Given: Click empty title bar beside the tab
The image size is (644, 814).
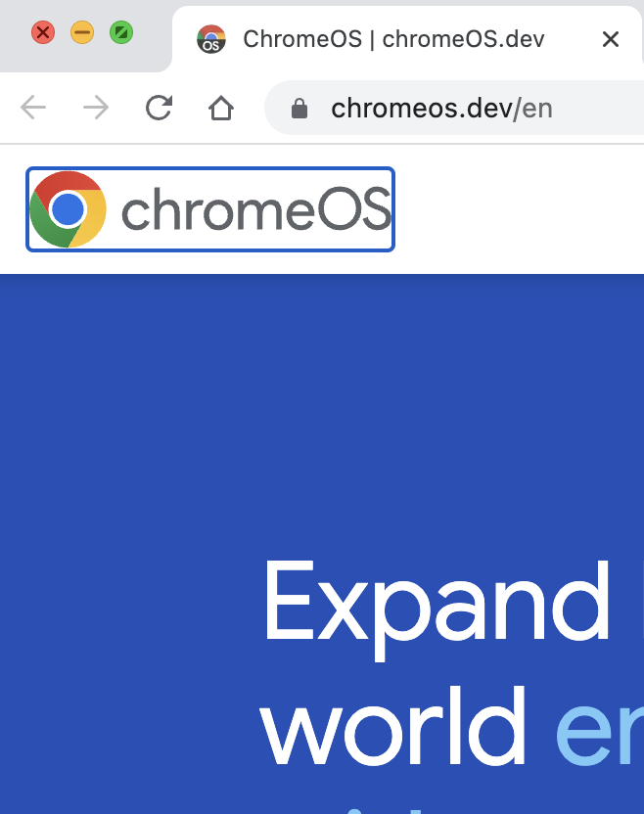Looking at the screenshot, I should (x=147, y=54).
